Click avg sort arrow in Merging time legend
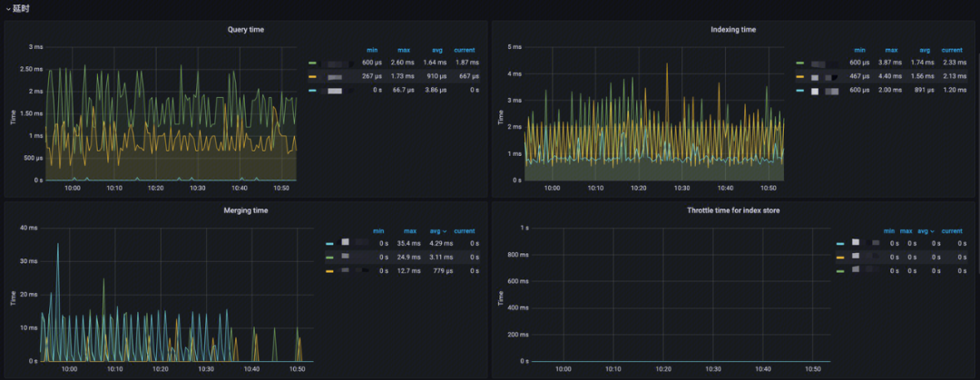Screen dimensions: 980x380 (x=443, y=231)
